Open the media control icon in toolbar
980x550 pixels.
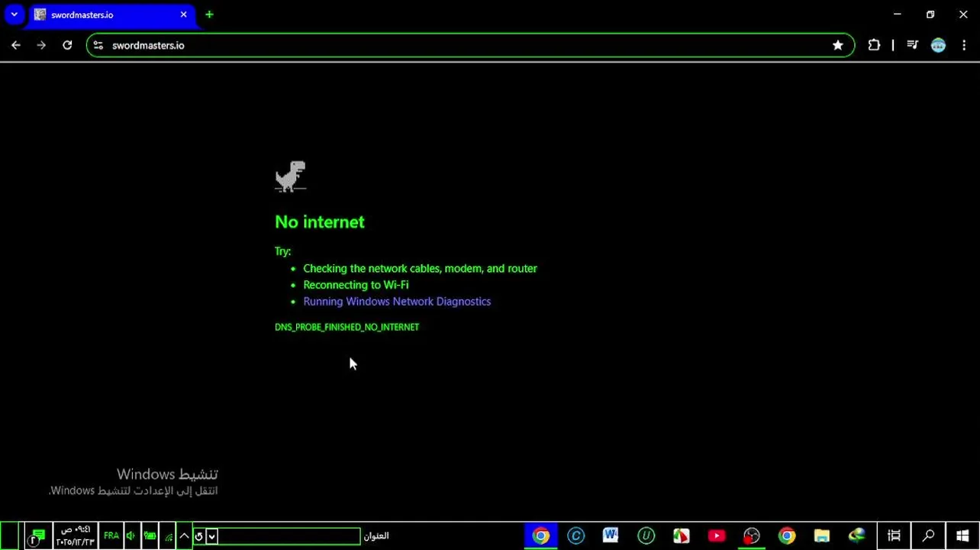912,46
